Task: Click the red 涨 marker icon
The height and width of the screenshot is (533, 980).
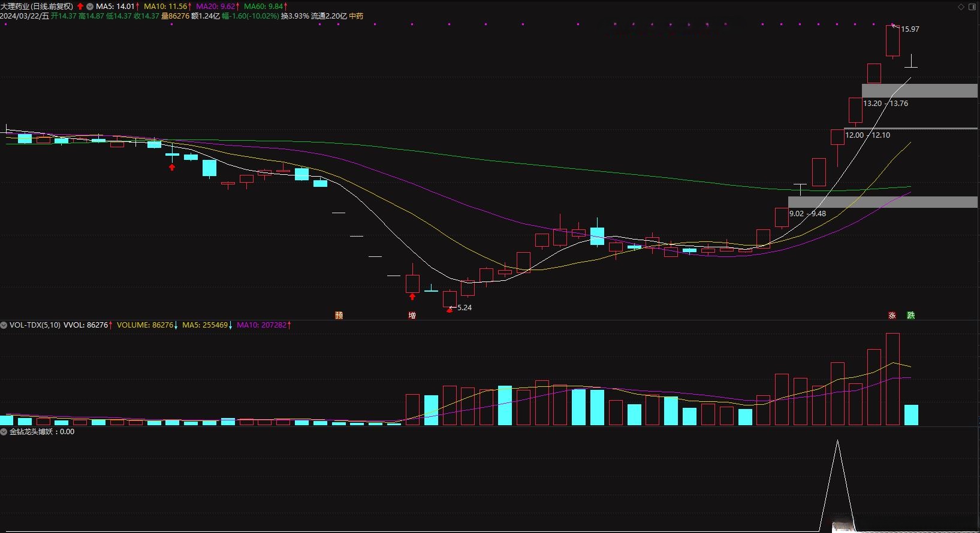Action: click(892, 316)
